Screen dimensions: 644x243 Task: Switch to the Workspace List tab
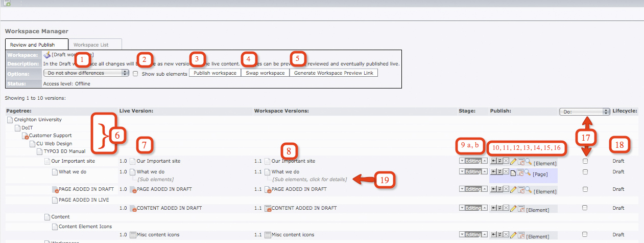pyautogui.click(x=96, y=45)
